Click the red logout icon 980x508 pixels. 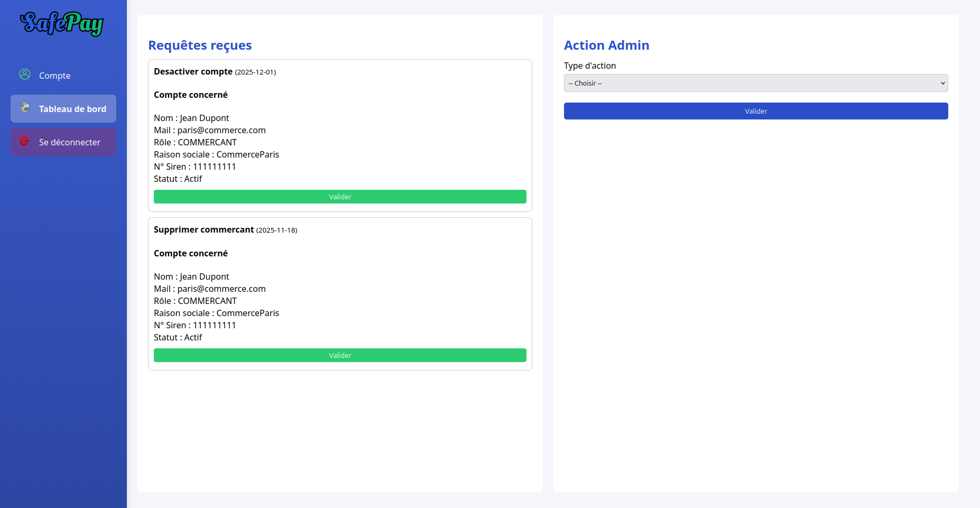(25, 141)
